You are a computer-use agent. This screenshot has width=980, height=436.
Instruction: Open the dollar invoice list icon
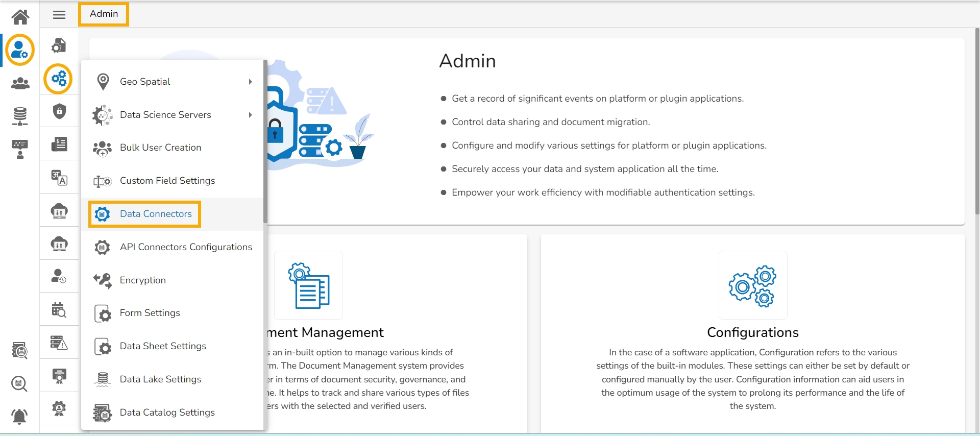pyautogui.click(x=59, y=144)
